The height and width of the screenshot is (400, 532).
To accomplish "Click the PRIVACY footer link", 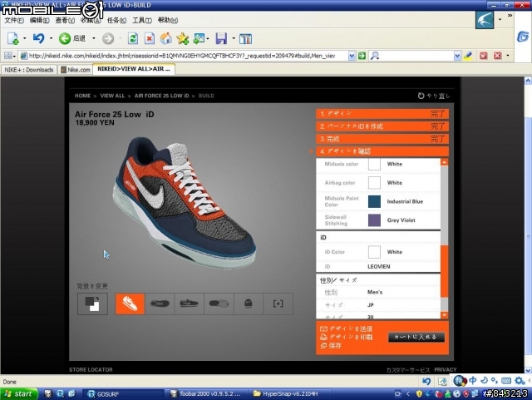I will 446,369.
